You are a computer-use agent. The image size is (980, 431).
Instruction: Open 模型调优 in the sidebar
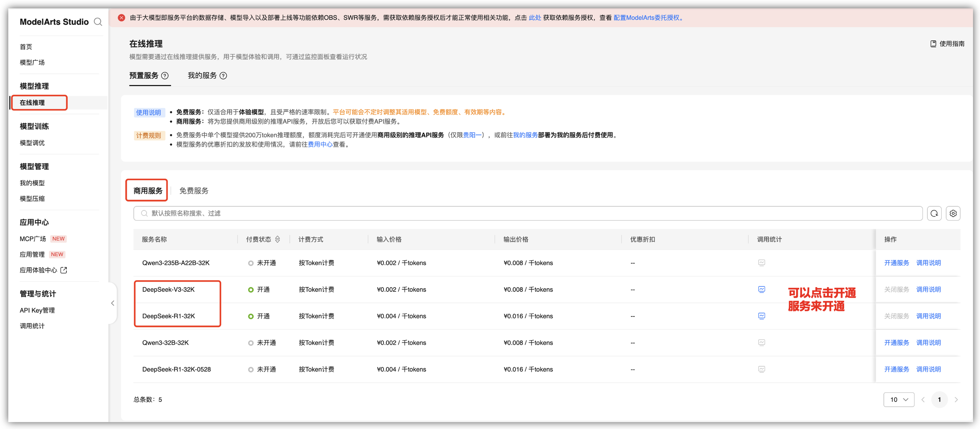32,143
